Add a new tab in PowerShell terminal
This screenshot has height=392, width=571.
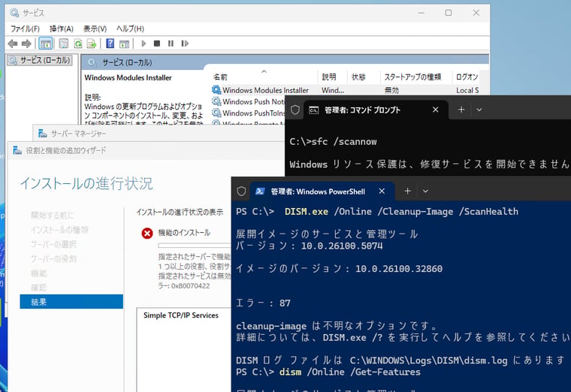[x=407, y=191]
